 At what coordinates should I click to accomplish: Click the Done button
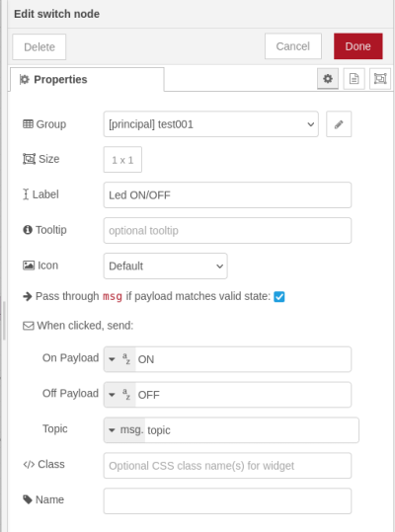point(358,46)
